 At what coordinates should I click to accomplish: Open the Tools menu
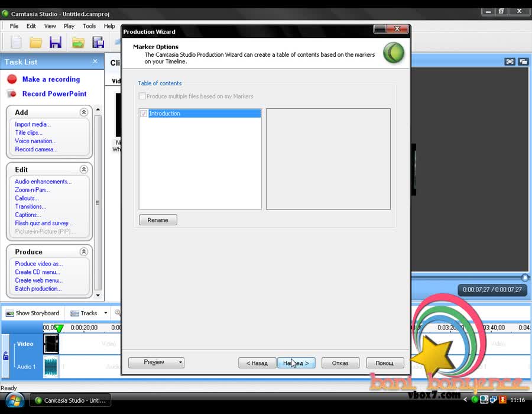coord(89,26)
